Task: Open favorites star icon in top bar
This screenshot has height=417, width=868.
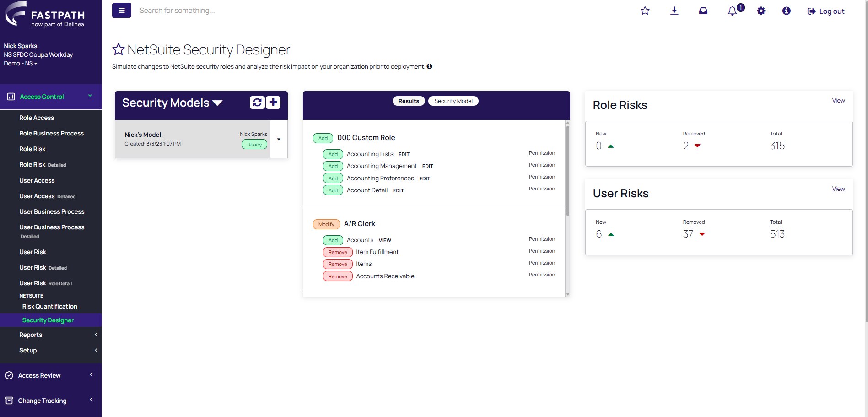Action: tap(645, 11)
